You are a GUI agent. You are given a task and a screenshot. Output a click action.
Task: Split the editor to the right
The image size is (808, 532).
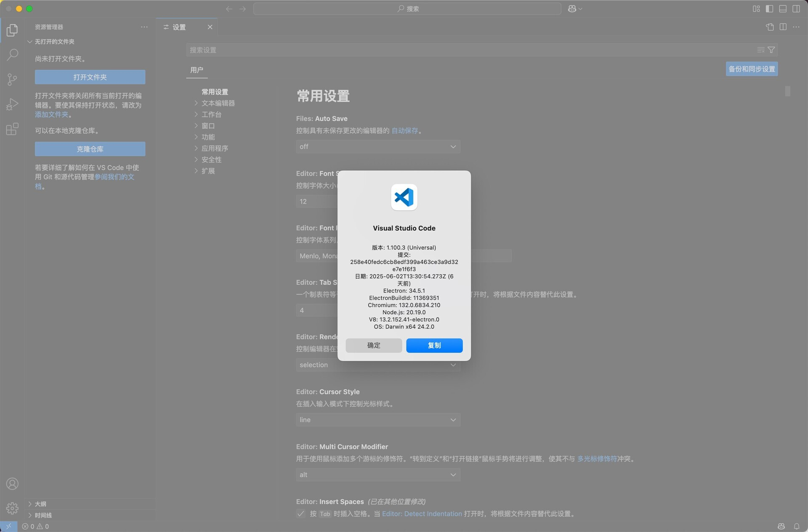coord(783,27)
